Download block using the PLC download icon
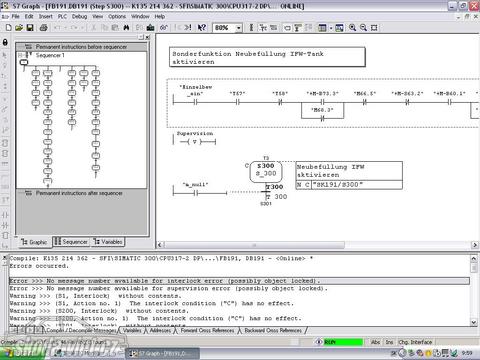The image size is (480, 360). (150, 28)
